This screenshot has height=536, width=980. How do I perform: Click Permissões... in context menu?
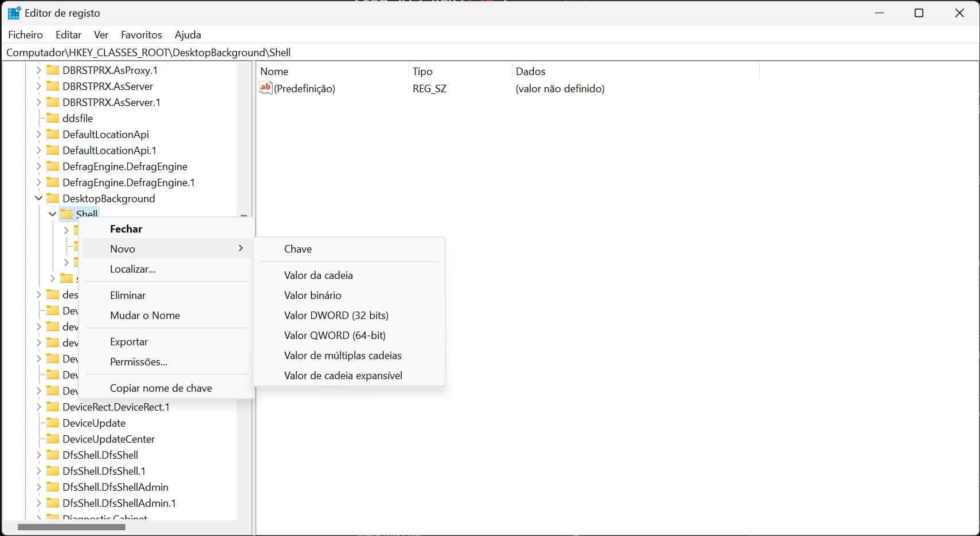pyautogui.click(x=139, y=362)
